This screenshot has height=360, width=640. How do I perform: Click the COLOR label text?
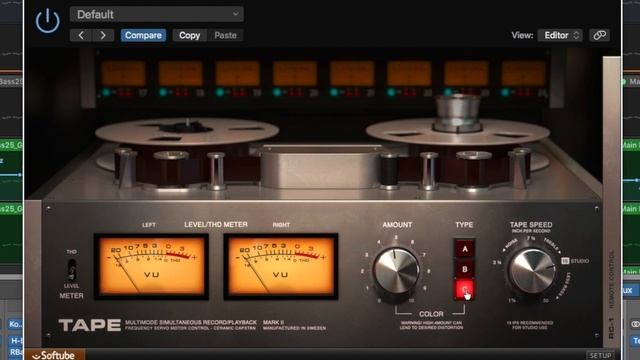(431, 314)
